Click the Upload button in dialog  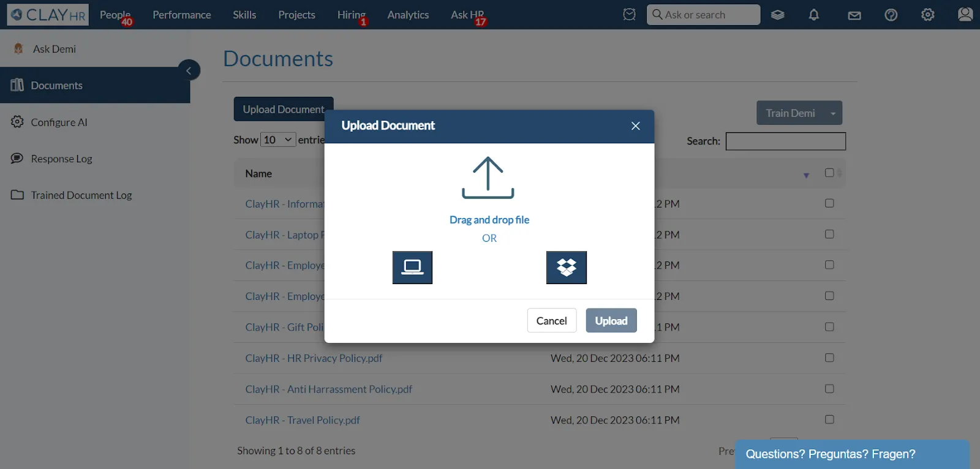click(x=611, y=320)
